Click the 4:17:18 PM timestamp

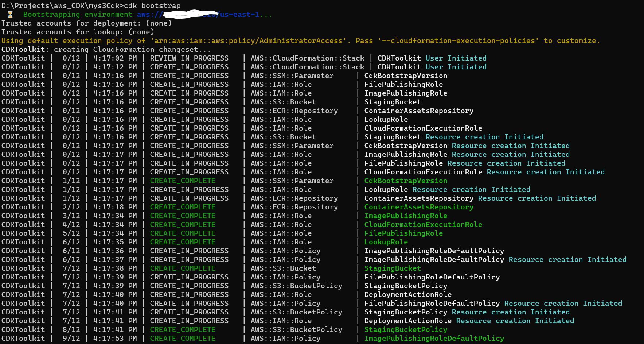pos(115,207)
